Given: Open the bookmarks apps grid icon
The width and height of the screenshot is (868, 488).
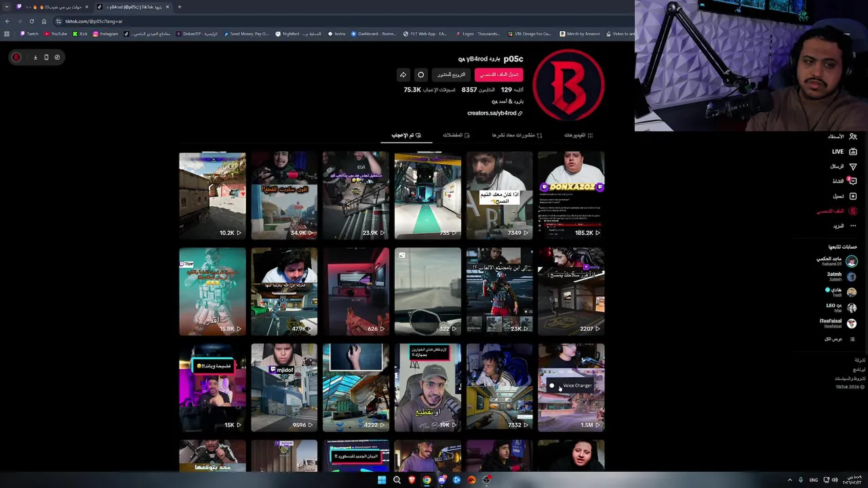Looking at the screenshot, I should coord(7,34).
